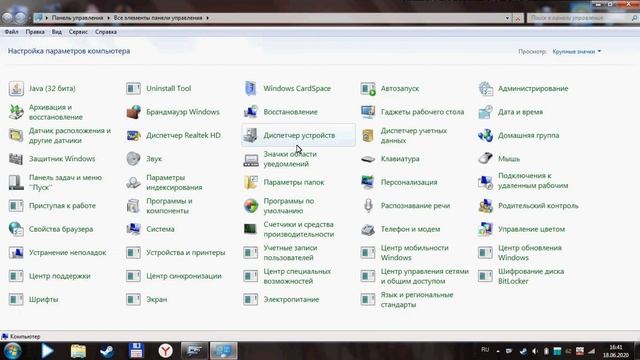Click the Forward navigation button

point(20,18)
